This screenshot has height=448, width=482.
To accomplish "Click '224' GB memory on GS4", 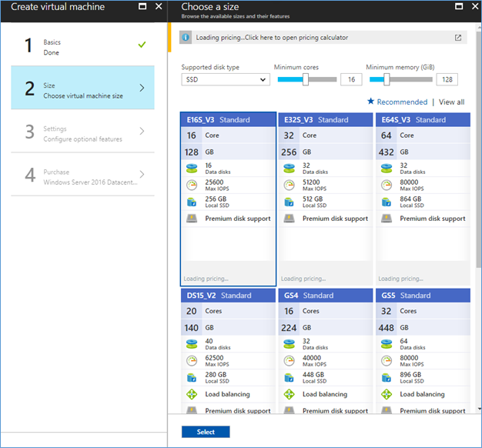I will (x=289, y=328).
